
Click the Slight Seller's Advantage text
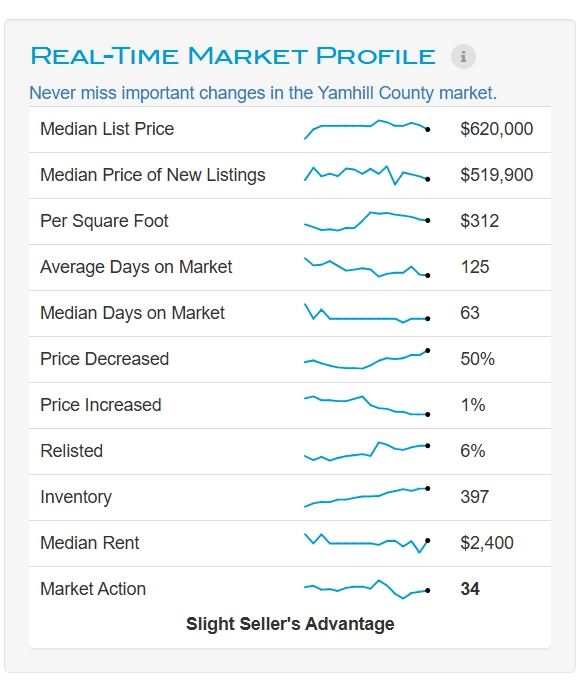click(x=290, y=624)
